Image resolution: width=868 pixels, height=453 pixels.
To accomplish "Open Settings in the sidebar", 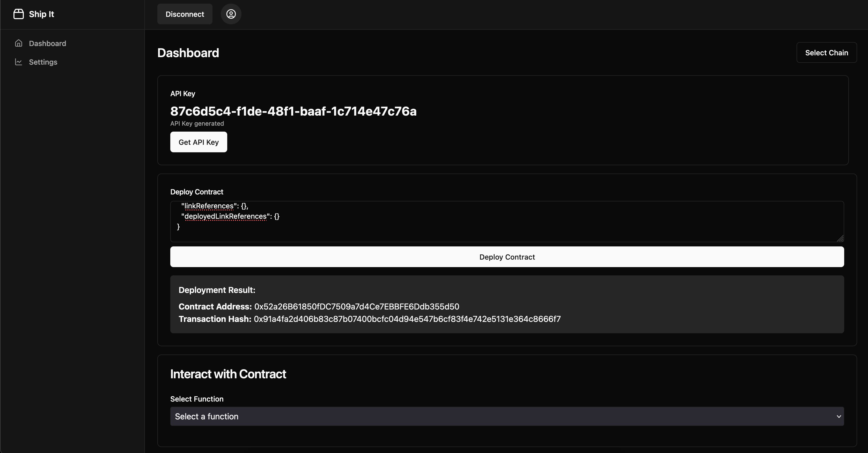I will coord(43,62).
